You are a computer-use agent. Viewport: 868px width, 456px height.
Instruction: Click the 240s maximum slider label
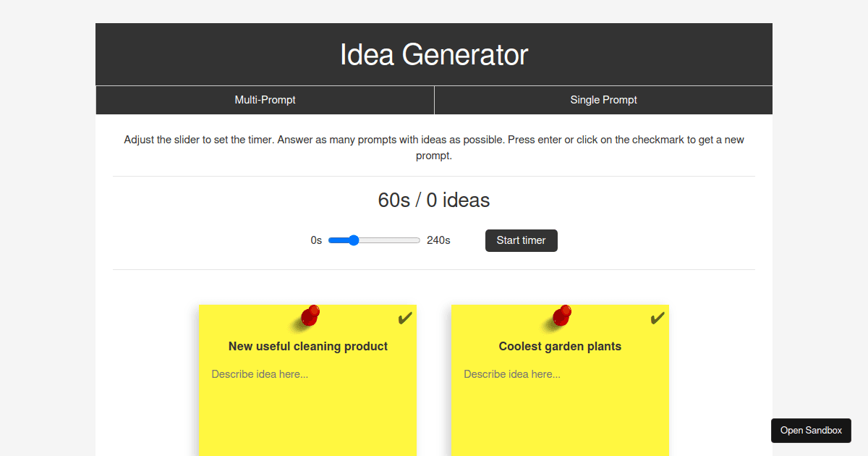[438, 240]
